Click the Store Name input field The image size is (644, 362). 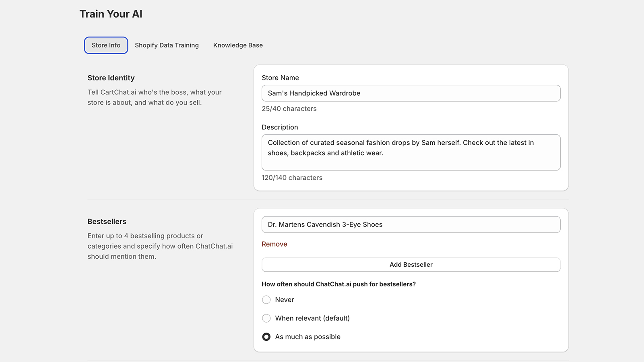tap(411, 93)
